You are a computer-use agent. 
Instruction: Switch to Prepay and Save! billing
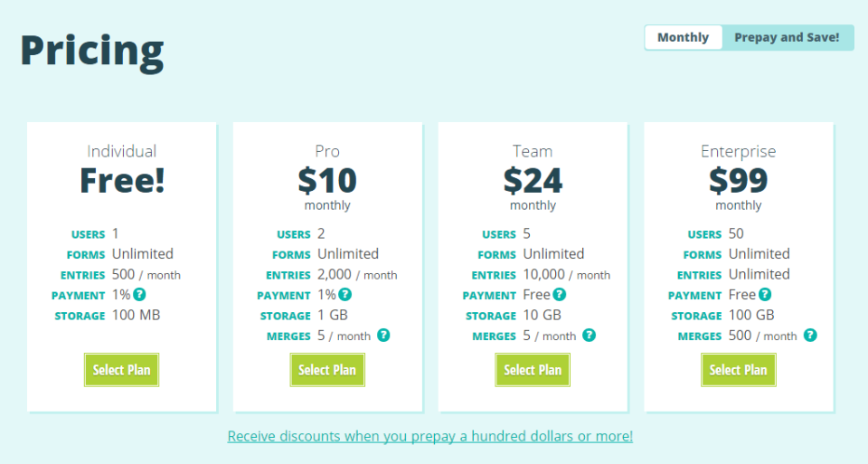(787, 37)
